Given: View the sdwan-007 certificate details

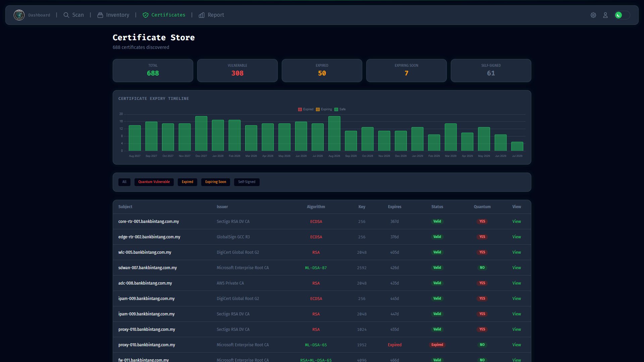Looking at the screenshot, I should point(517,268).
